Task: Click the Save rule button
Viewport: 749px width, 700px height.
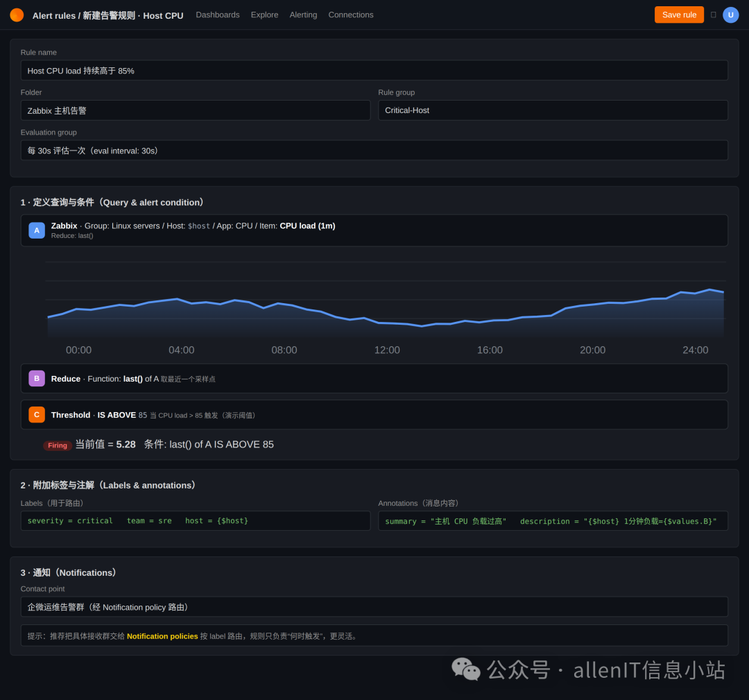Action: pos(679,15)
